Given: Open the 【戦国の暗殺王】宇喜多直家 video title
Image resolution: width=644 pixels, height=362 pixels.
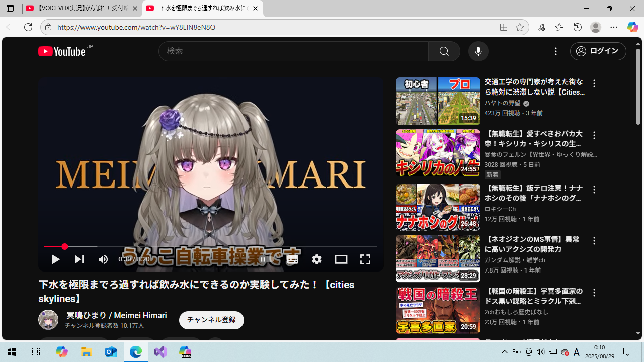Looking at the screenshot, I should [x=533, y=296].
